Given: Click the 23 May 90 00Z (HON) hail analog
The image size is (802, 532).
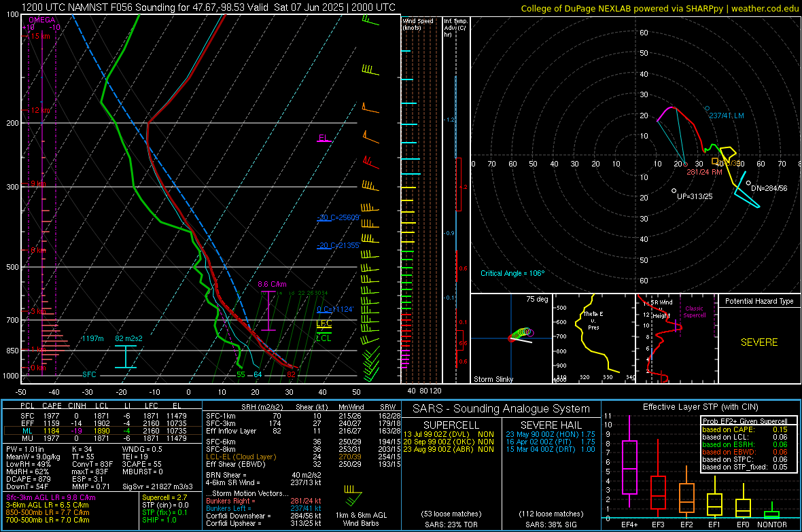Looking at the screenshot, I should [x=551, y=434].
